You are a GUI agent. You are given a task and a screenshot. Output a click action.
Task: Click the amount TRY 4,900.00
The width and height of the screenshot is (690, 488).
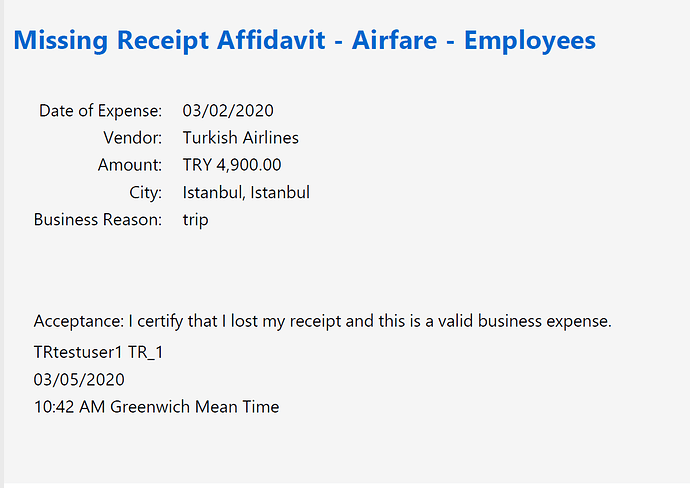[232, 165]
